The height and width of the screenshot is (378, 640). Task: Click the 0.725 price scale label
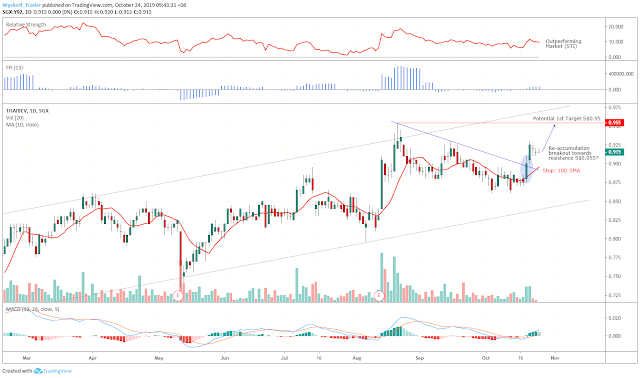pyautogui.click(x=615, y=295)
